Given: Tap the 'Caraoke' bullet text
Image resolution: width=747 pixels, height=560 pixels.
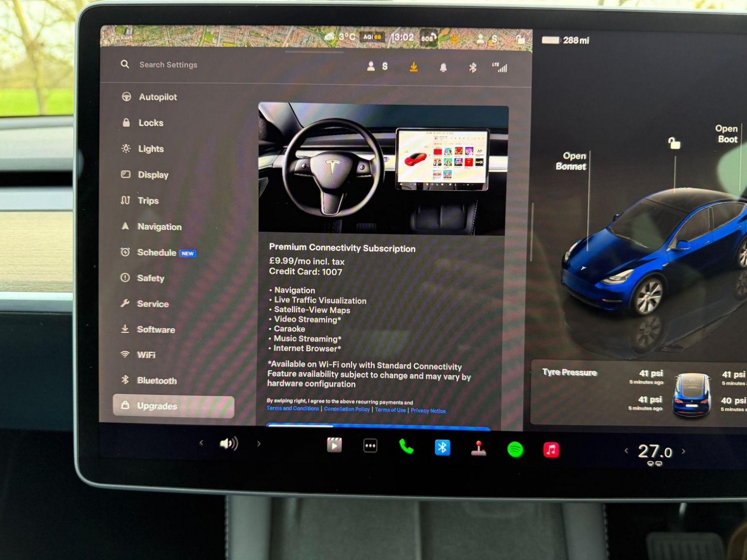Looking at the screenshot, I should [289, 329].
